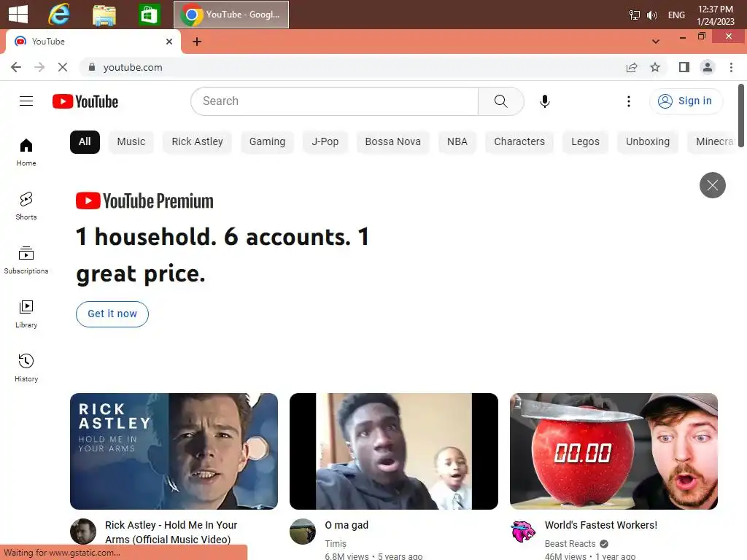The width and height of the screenshot is (747, 560).
Task: Open Chrome three-dot menu
Action: (731, 67)
